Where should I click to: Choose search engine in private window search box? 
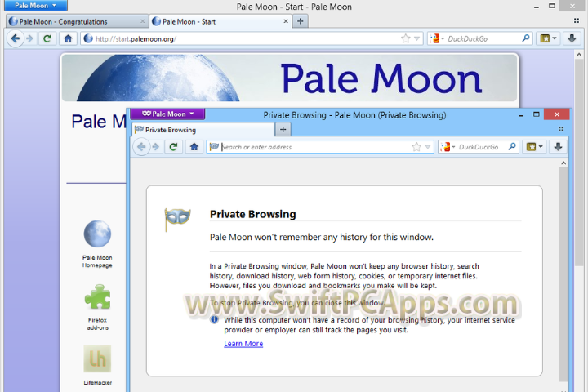click(448, 147)
